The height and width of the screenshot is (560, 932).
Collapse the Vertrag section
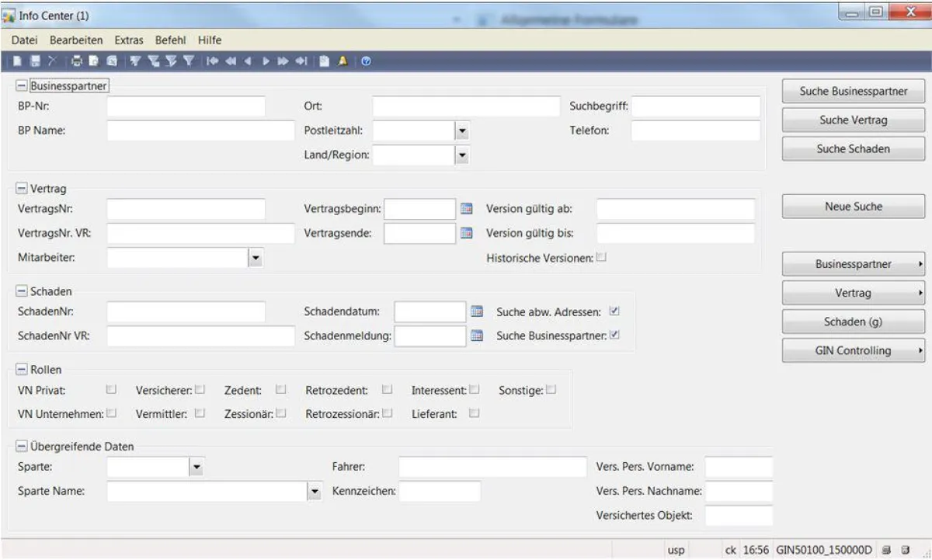(21, 188)
